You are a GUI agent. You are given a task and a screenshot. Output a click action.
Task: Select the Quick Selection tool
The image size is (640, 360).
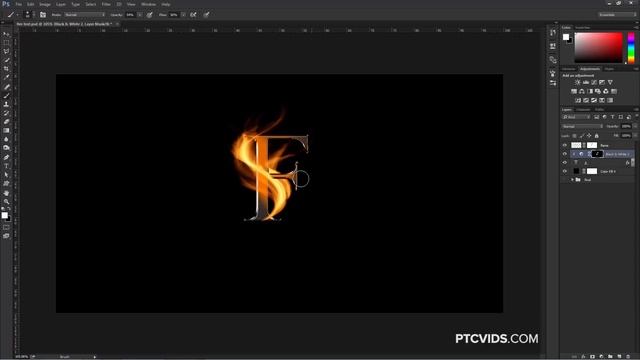[x=6, y=60]
